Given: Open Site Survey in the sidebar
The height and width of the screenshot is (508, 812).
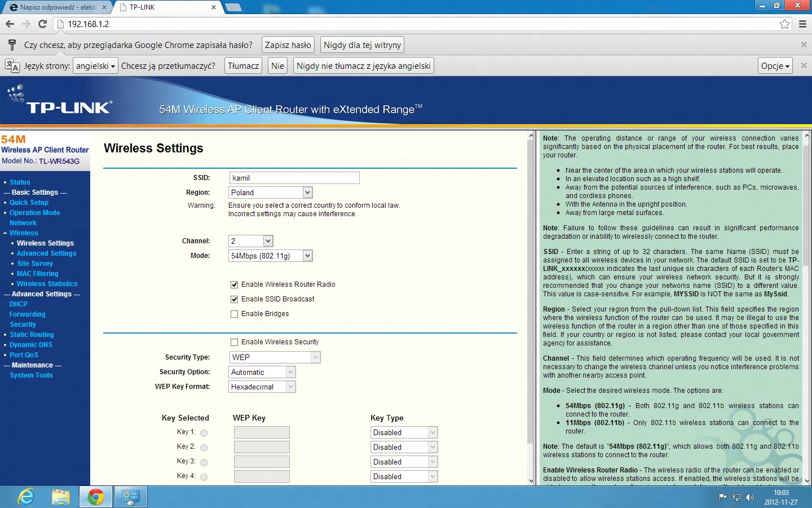Looking at the screenshot, I should (35, 264).
